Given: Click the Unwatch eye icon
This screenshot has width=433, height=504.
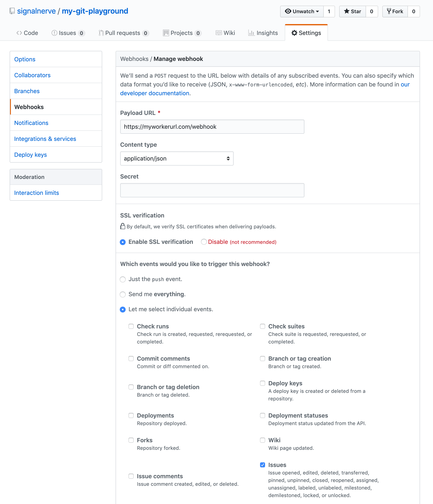Looking at the screenshot, I should (x=288, y=11).
